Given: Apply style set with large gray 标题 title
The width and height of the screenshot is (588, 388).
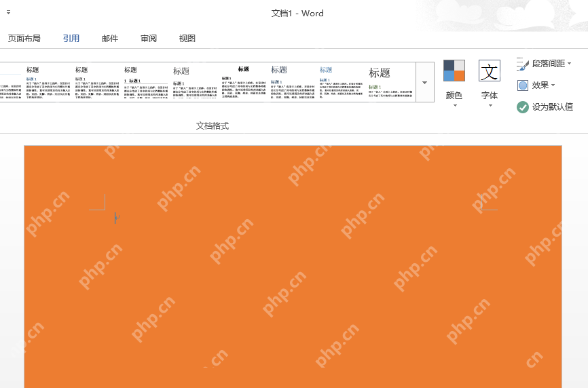Looking at the screenshot, I should [x=195, y=82].
